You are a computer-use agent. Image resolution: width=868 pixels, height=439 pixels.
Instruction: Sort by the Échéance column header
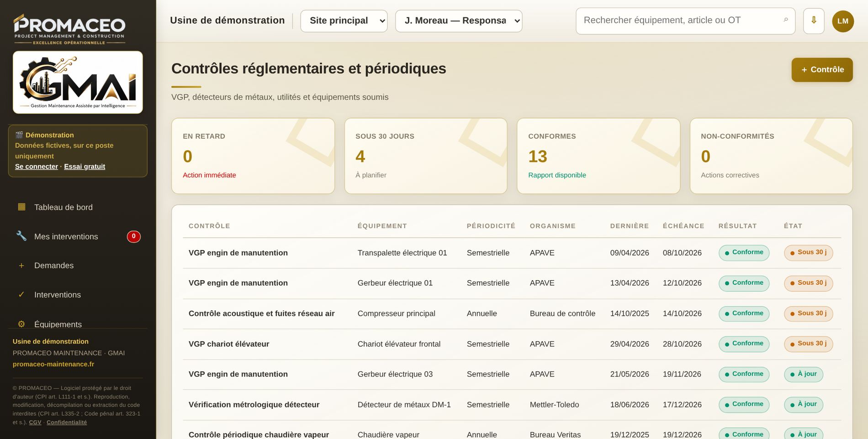(683, 226)
